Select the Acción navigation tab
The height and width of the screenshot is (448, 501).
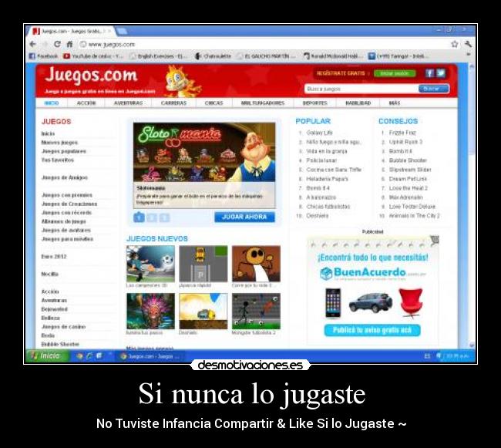pyautogui.click(x=86, y=103)
